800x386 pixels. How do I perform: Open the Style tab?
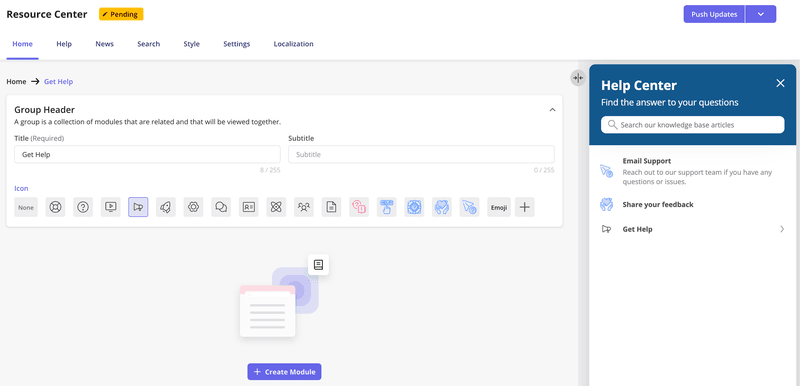[191, 44]
